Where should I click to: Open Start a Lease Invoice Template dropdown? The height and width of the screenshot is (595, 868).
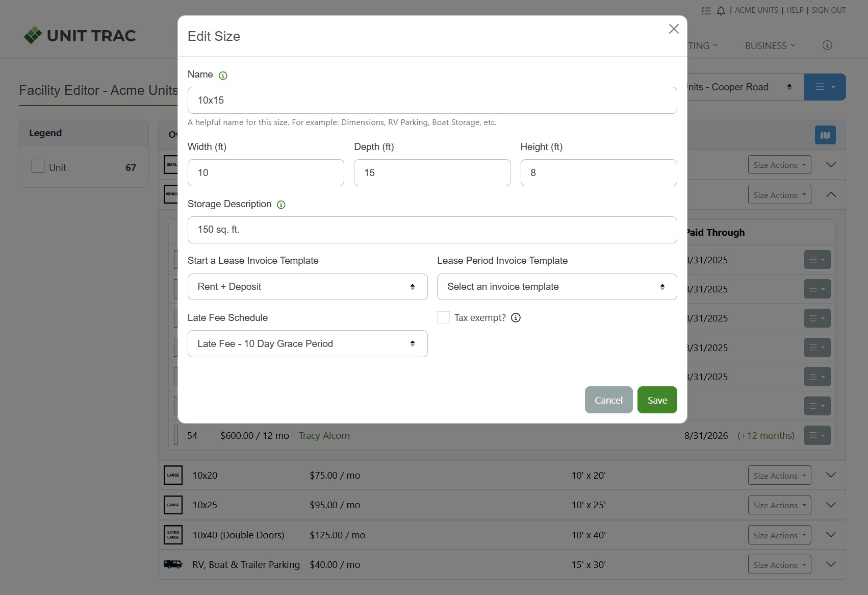click(307, 287)
